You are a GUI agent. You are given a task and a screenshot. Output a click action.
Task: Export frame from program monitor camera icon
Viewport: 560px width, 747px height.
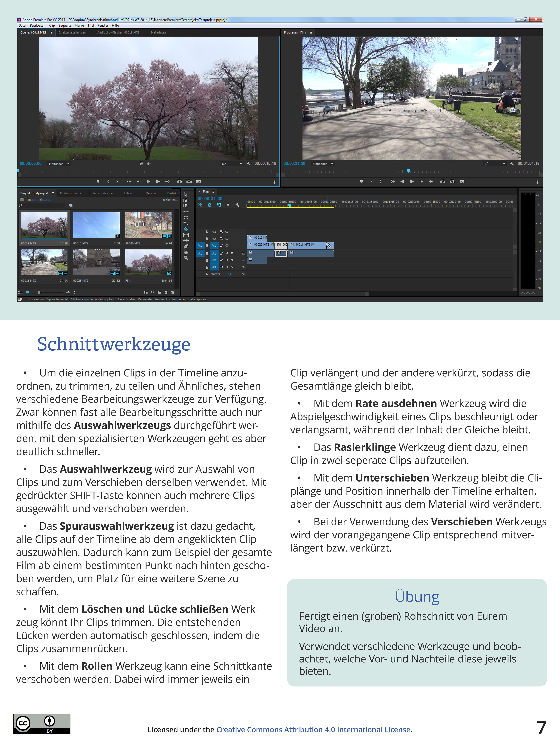point(462,182)
